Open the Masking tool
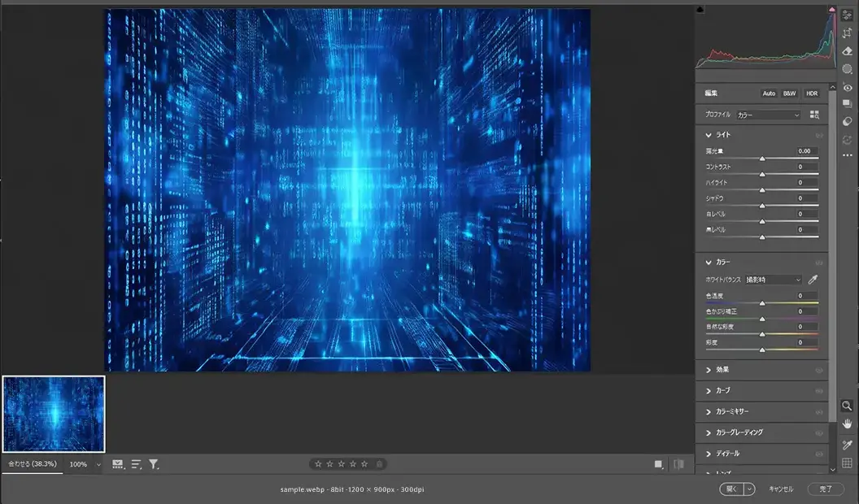859x504 pixels. (x=847, y=69)
